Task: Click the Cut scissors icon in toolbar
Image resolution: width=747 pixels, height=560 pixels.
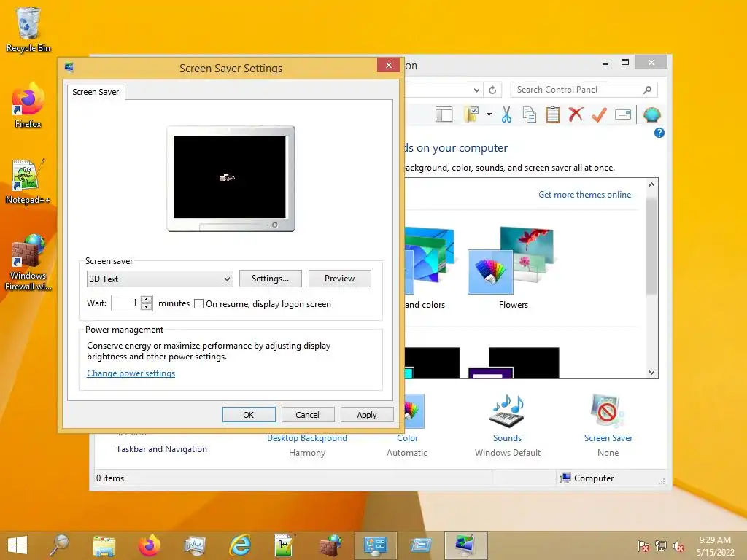Action: [506, 114]
